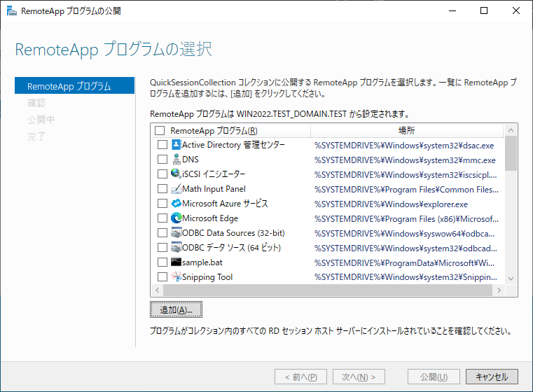Select the Math Input Panel program name
Image resolution: width=533 pixels, height=392 pixels.
tap(214, 188)
